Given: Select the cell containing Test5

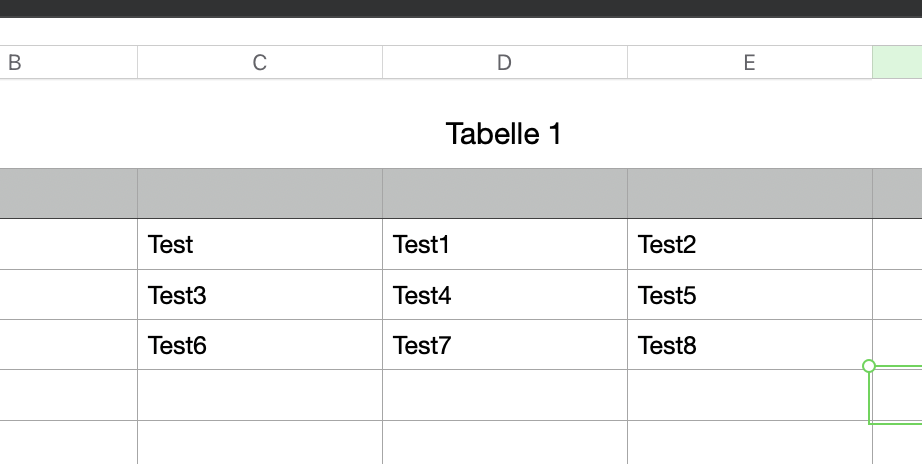Looking at the screenshot, I should (x=749, y=295).
